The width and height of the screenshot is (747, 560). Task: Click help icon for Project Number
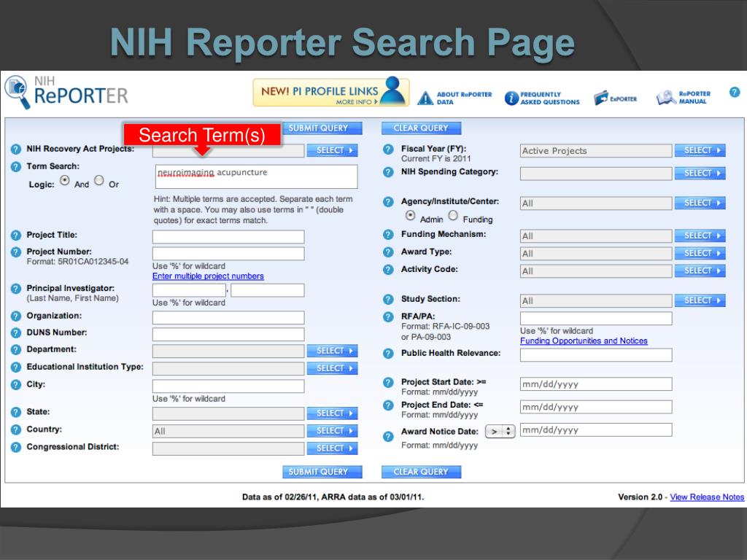(x=16, y=252)
